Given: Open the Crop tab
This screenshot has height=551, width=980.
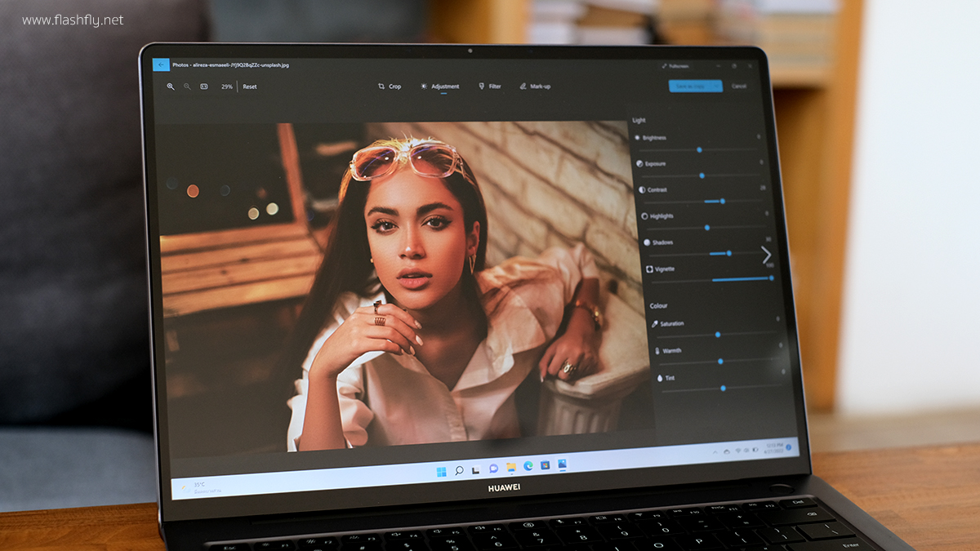Looking at the screenshot, I should coord(390,86).
